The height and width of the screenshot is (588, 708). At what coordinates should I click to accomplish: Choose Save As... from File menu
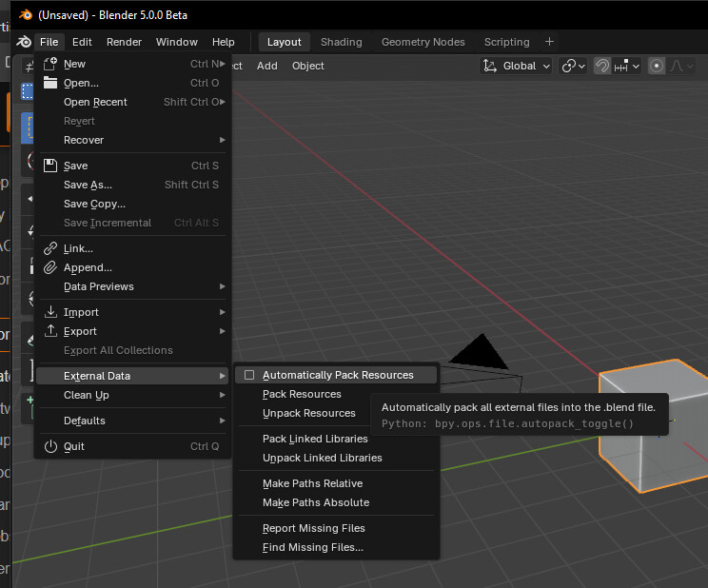point(133,185)
